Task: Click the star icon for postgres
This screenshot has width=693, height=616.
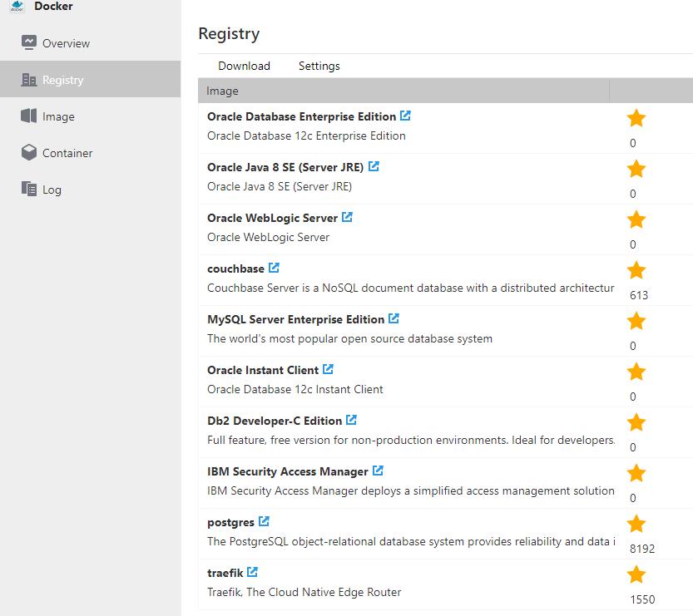Action: (636, 525)
